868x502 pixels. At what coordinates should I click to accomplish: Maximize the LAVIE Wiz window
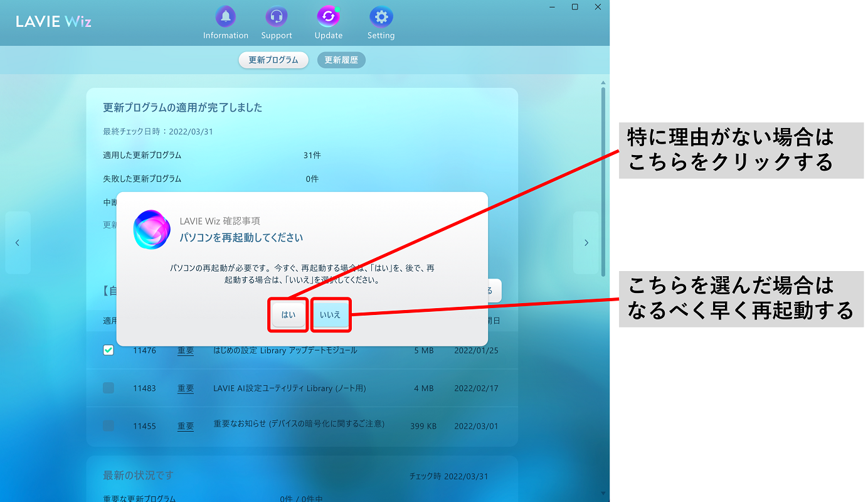[x=574, y=7]
